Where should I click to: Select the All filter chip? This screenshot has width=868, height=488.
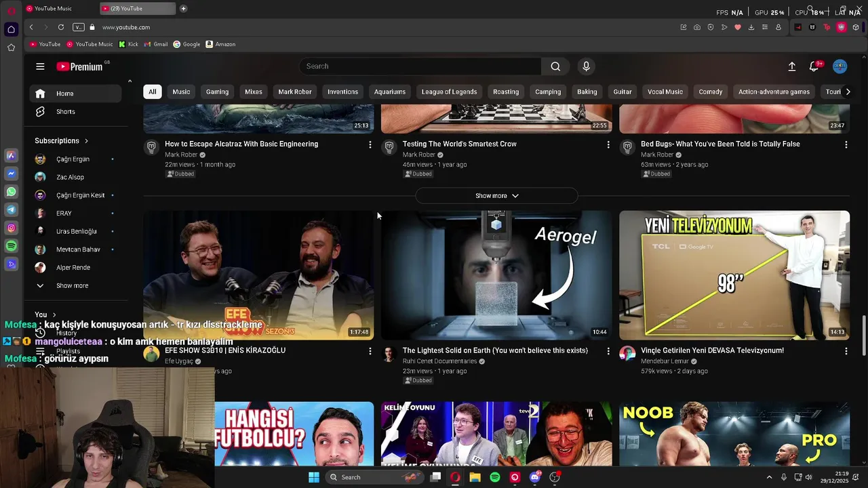tap(153, 91)
